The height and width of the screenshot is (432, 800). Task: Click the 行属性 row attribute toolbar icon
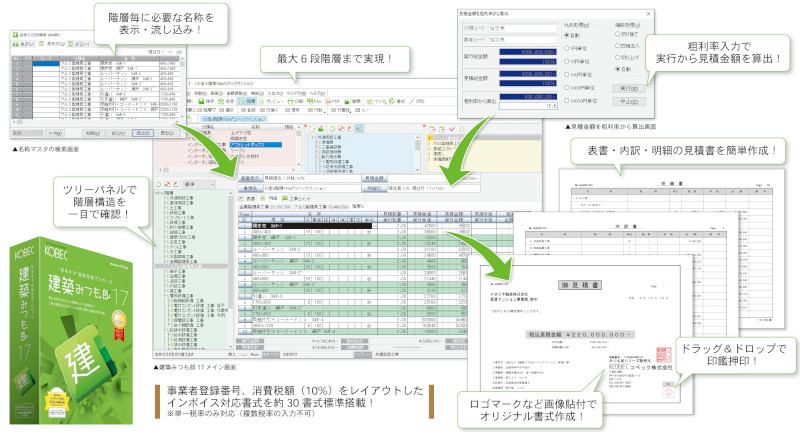click(x=334, y=110)
